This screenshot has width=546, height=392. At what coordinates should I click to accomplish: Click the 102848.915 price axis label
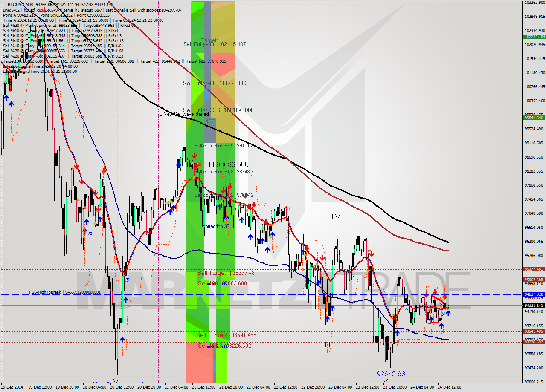pyautogui.click(x=534, y=16)
